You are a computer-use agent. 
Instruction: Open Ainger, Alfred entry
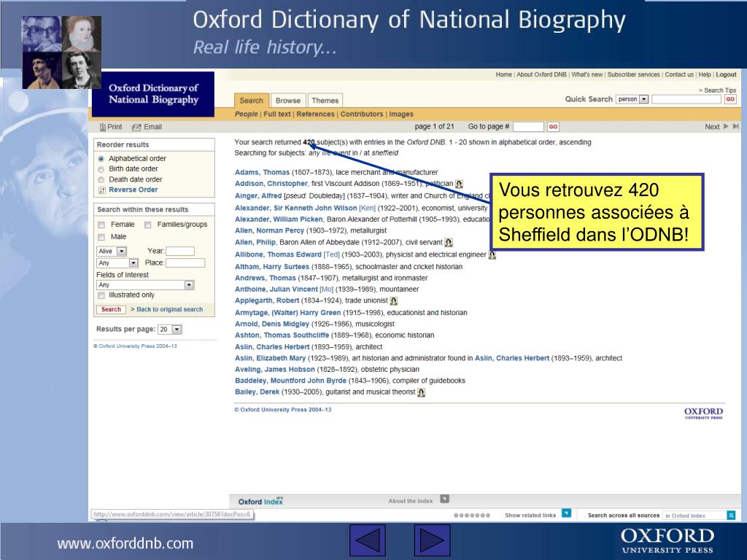click(258, 195)
